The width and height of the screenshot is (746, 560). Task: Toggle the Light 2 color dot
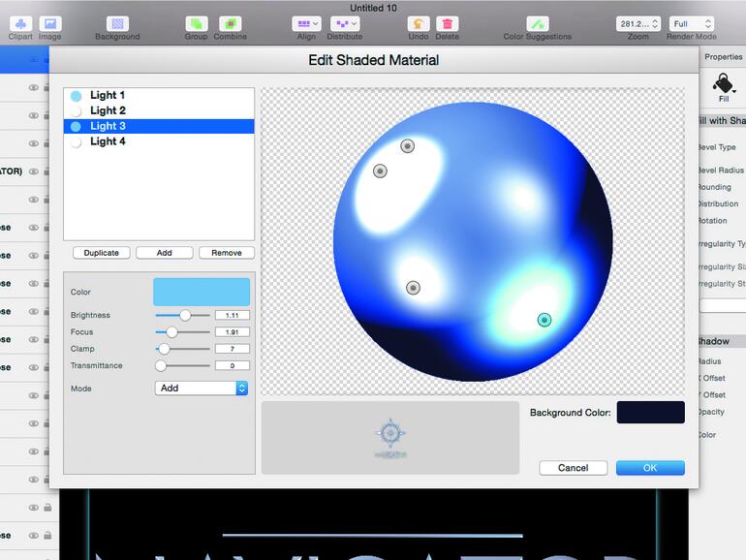(77, 110)
